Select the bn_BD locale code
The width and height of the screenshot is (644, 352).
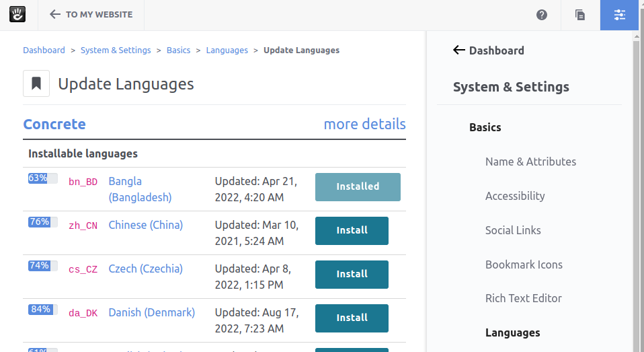click(x=83, y=182)
